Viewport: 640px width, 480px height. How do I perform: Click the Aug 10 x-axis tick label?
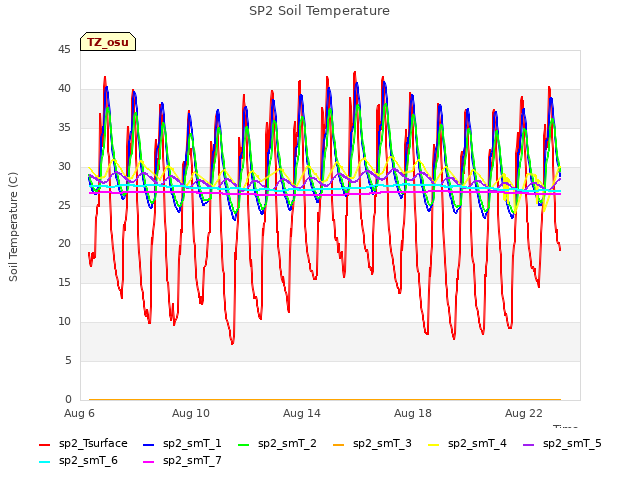pos(191,413)
